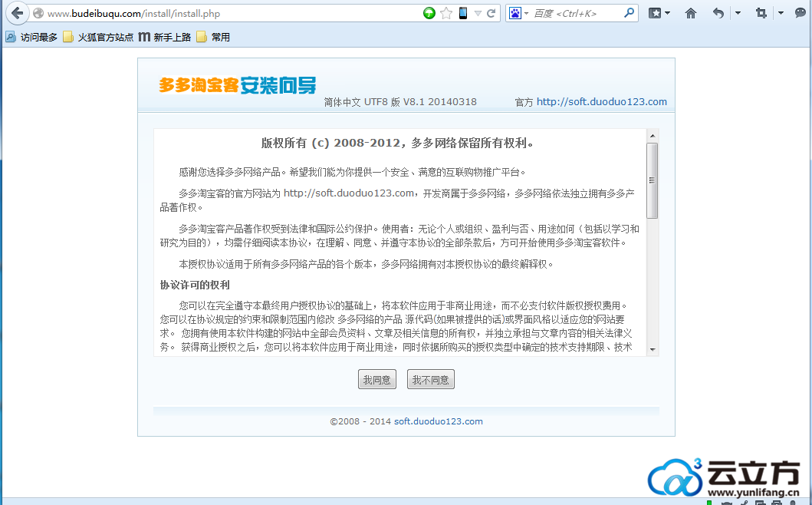Bookmark this page with the star icon
Viewport: 812px width, 505px height.
[x=446, y=13]
